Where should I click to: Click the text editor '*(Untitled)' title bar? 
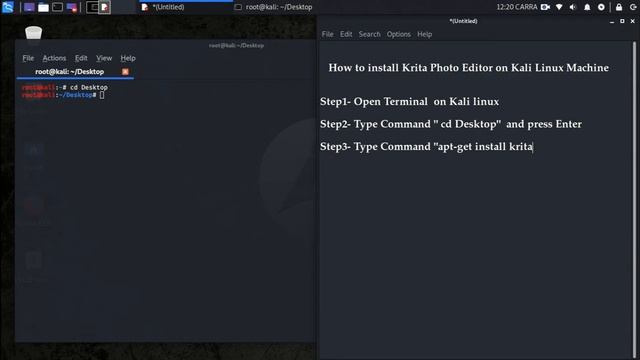point(463,21)
